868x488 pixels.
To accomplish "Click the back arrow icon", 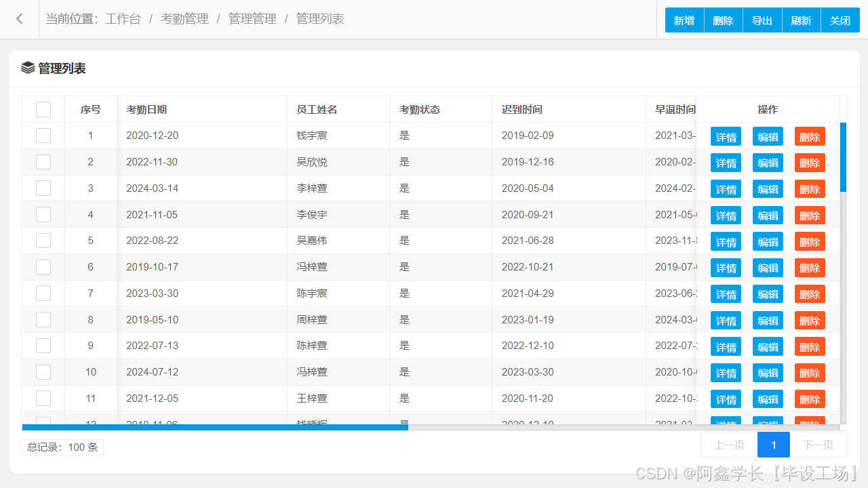I will (20, 19).
